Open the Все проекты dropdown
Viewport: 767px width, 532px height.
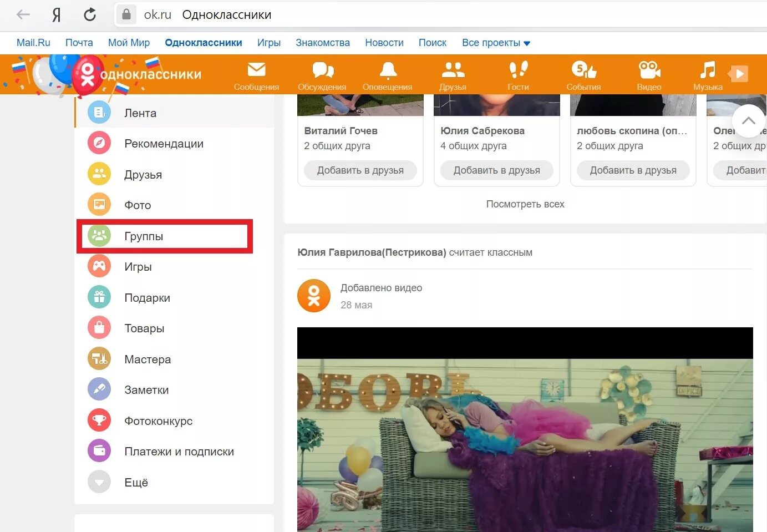tap(496, 43)
